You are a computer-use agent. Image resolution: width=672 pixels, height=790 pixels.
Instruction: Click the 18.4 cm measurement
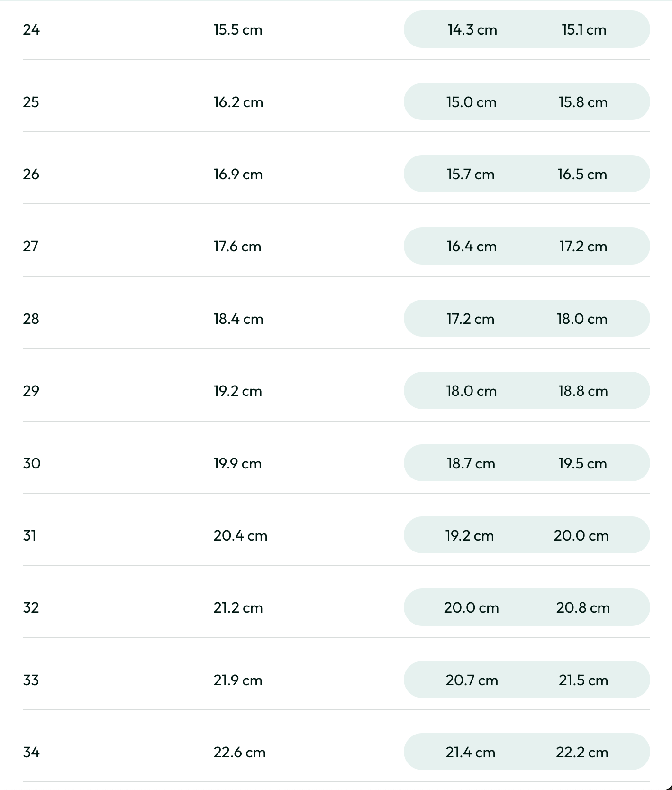tap(238, 319)
